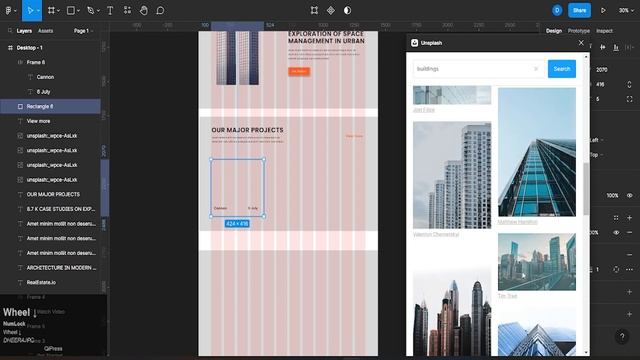
Task: Select the Cannon text layer
Action: pos(50,77)
